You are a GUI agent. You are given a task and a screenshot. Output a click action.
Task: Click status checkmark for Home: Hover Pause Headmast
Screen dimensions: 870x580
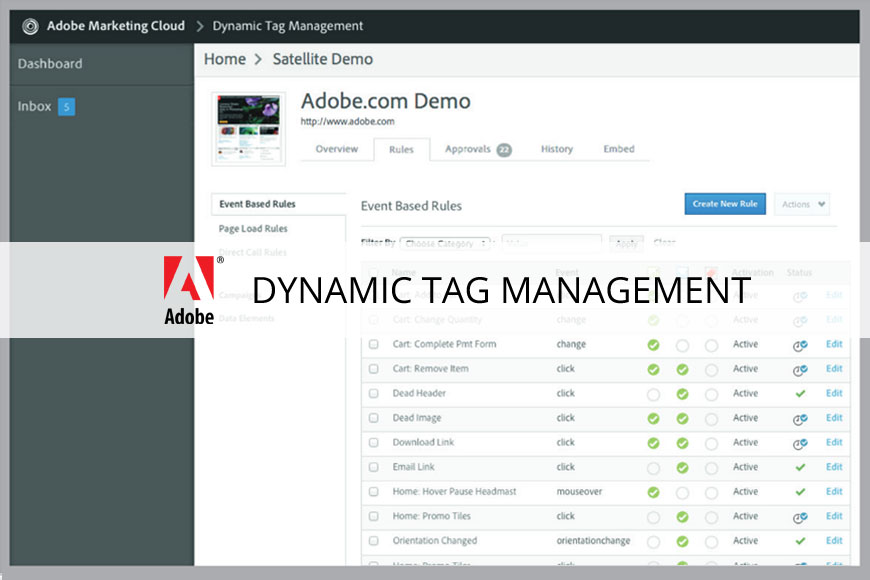[800, 492]
